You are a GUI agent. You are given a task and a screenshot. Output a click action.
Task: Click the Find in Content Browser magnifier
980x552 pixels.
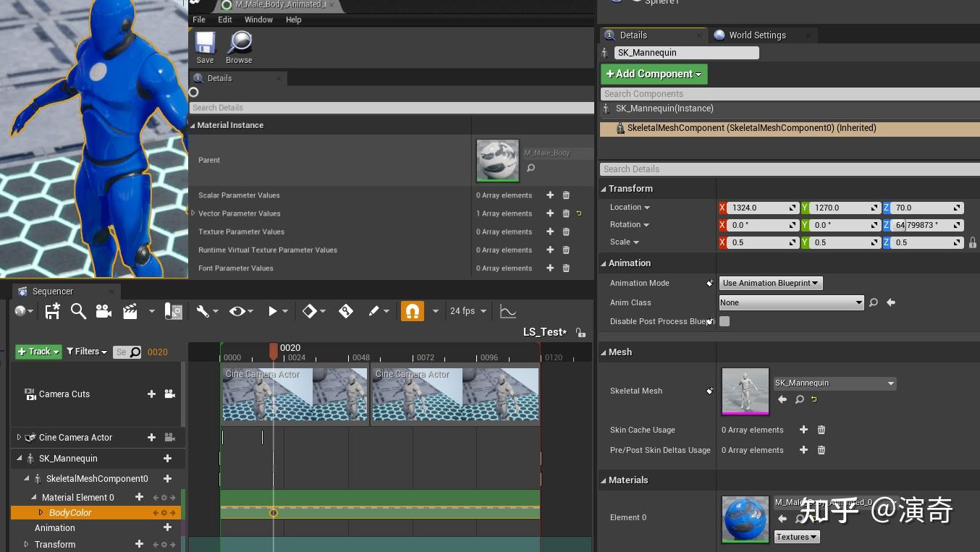pos(78,311)
